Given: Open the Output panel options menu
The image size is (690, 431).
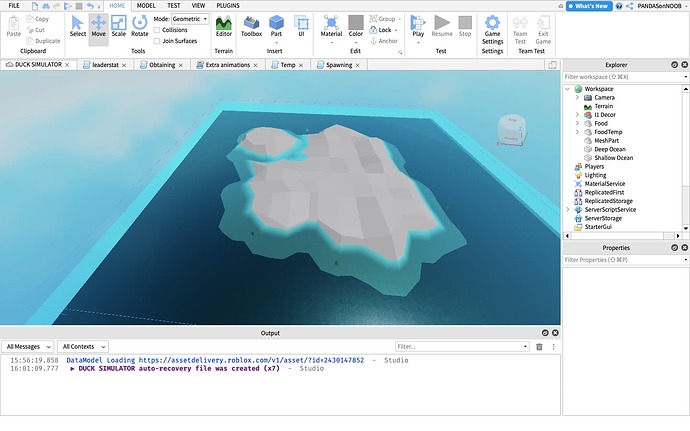Looking at the screenshot, I should point(553,347).
